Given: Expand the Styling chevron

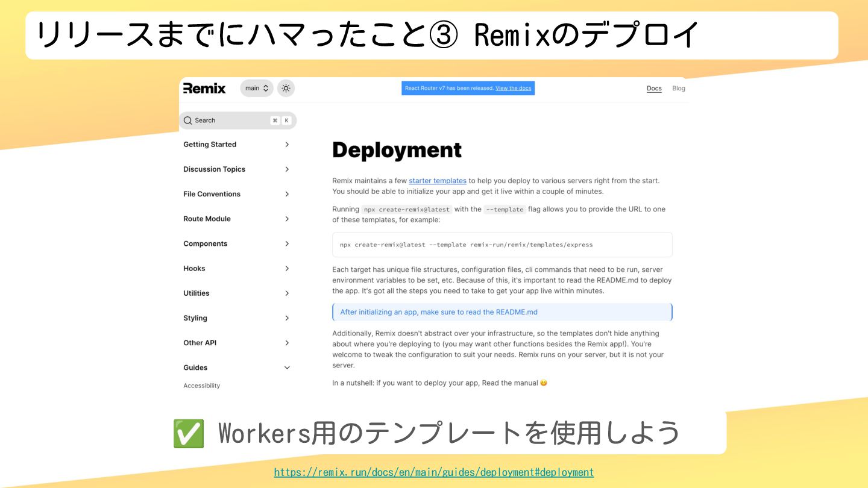Looking at the screenshot, I should pyautogui.click(x=287, y=318).
